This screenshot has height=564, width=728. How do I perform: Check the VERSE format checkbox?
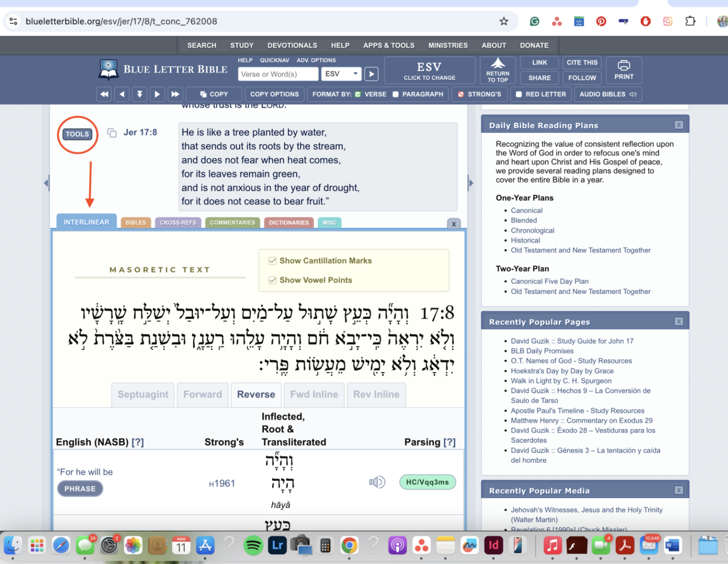[x=358, y=94]
